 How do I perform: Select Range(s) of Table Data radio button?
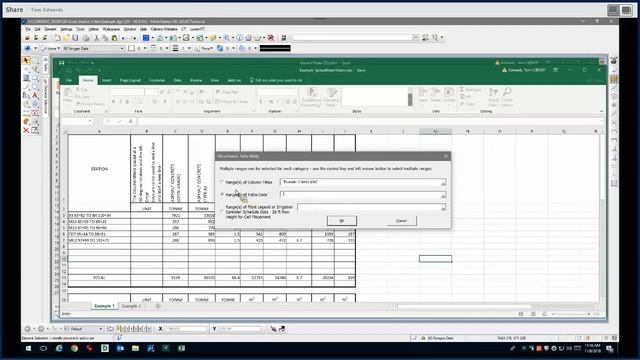222,195
